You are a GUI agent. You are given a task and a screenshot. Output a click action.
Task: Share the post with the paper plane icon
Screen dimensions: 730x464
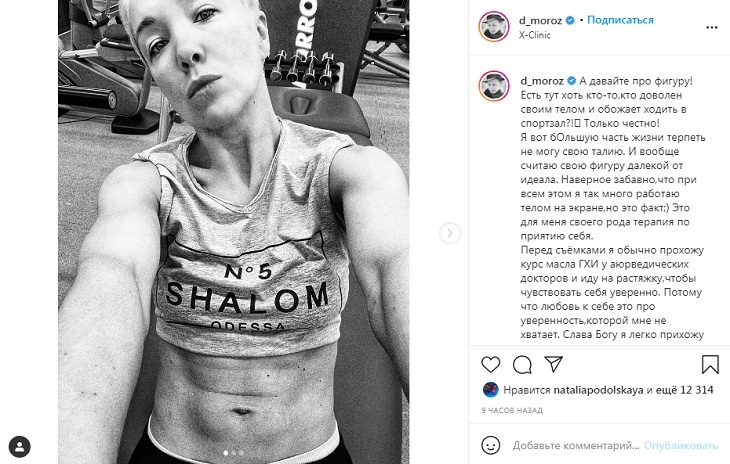(x=554, y=364)
